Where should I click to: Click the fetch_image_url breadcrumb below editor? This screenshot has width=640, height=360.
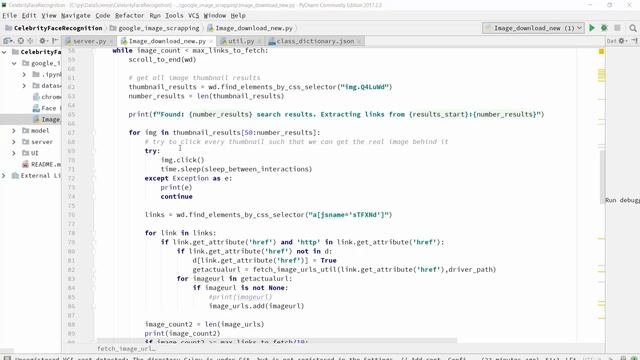[x=127, y=349]
